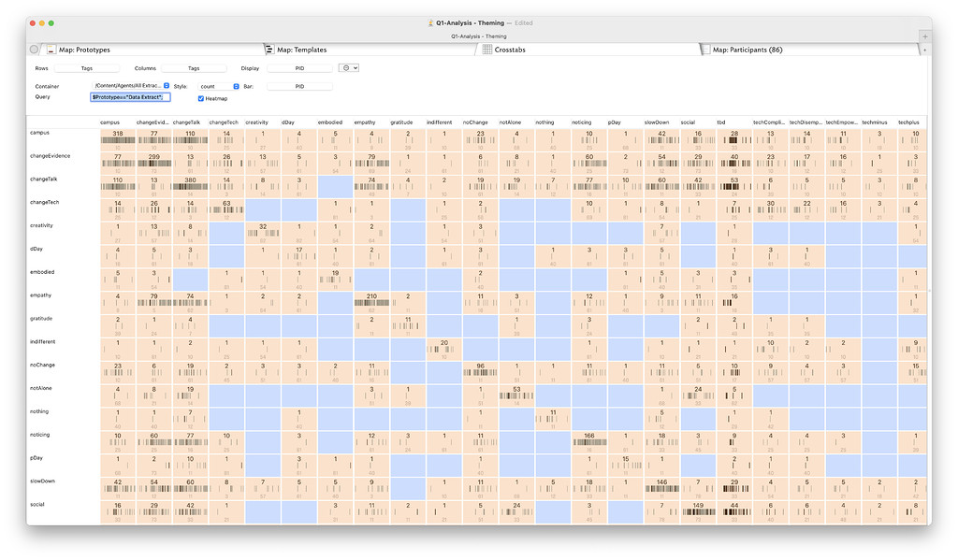
Task: Click the map icon on Map: Participants tab
Action: pyautogui.click(x=705, y=50)
